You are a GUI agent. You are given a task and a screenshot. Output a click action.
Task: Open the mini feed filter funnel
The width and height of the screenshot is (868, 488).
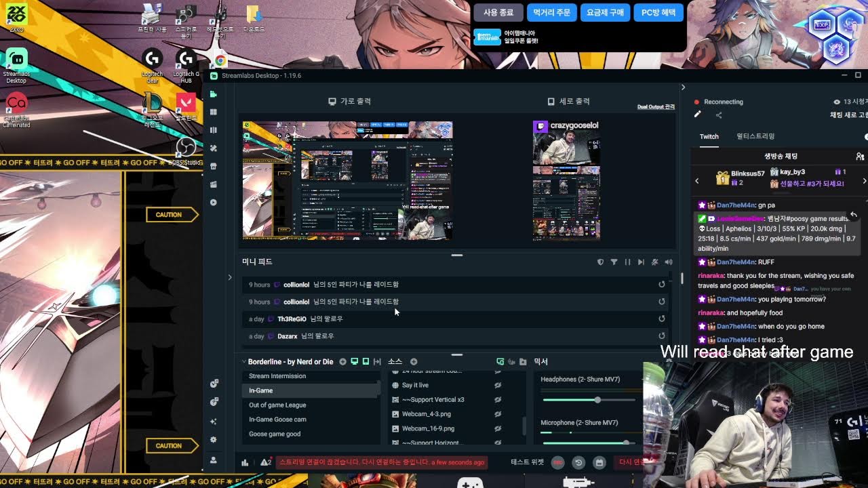(x=614, y=262)
